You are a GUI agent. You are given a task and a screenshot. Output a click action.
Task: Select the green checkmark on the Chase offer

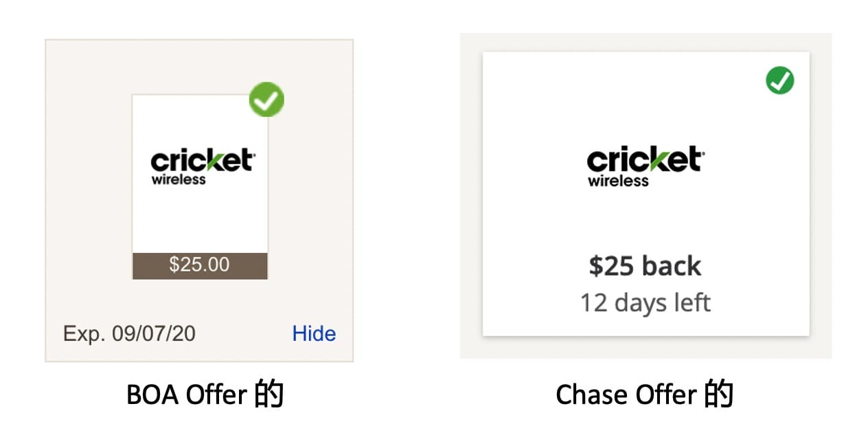click(x=779, y=80)
